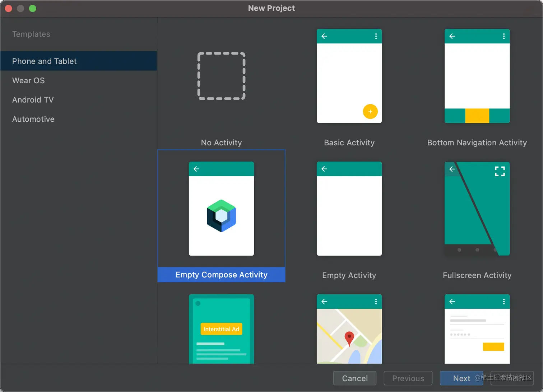Click the green zoom window button
The width and height of the screenshot is (543, 392).
[33, 8]
